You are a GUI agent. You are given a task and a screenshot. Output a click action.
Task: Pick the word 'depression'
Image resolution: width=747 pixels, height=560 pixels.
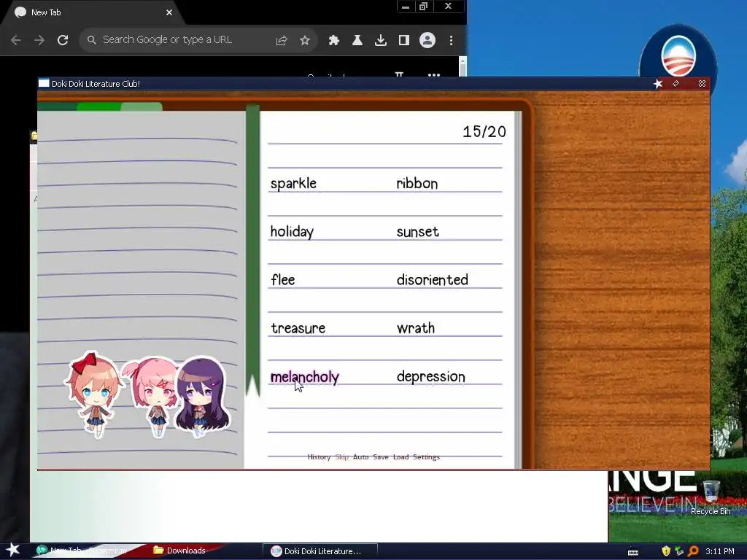(x=430, y=377)
